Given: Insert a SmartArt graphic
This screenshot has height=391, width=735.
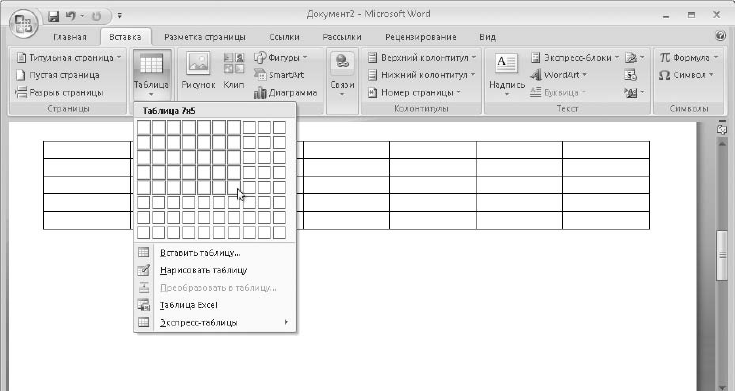Looking at the screenshot, I should [x=279, y=75].
